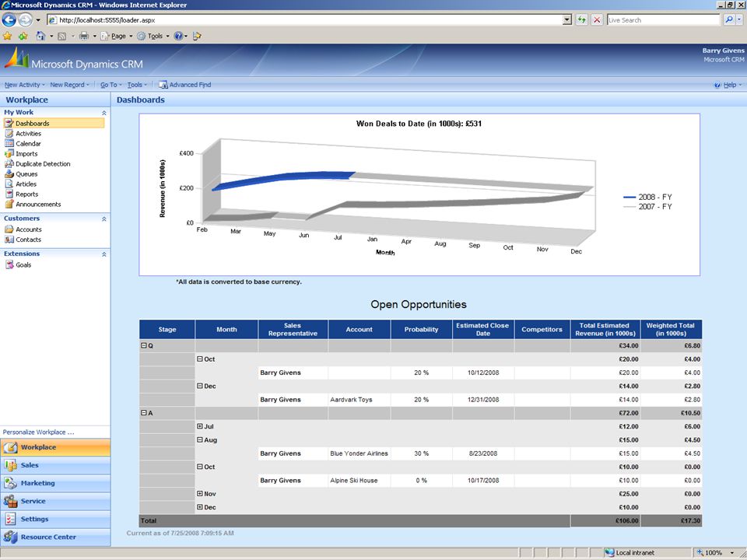Expand the Nov month row
747x560 pixels.
tap(200, 494)
